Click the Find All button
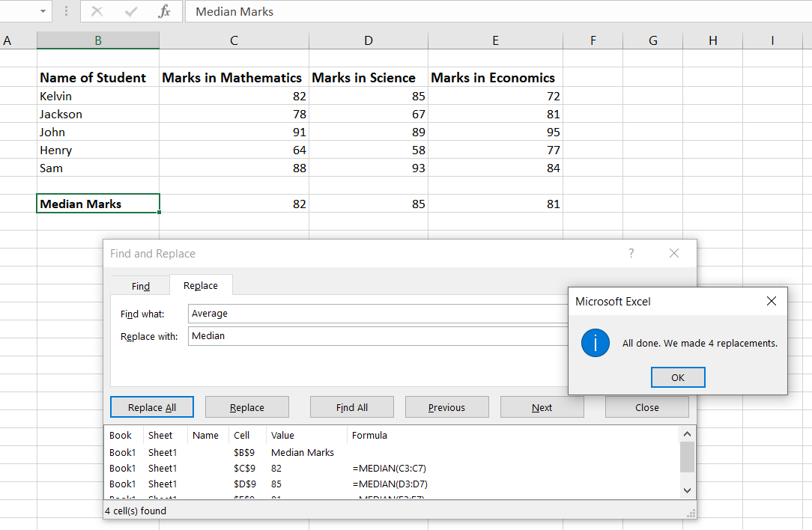 [352, 407]
